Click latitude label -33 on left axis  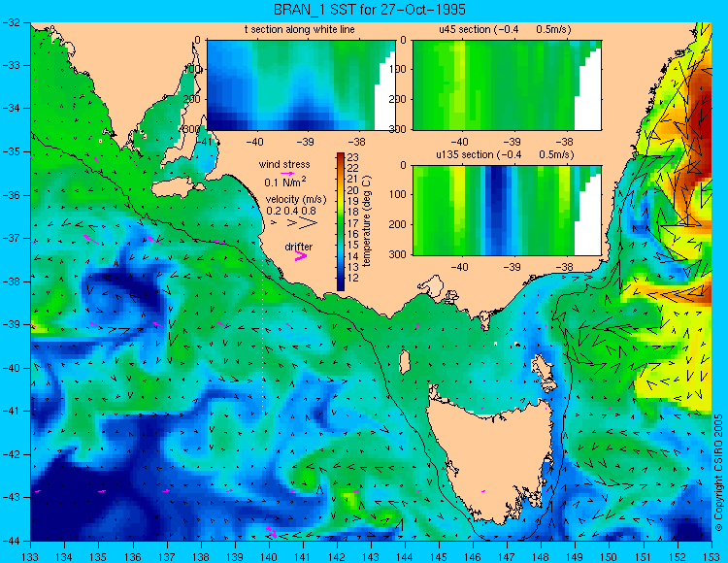[x=12, y=65]
